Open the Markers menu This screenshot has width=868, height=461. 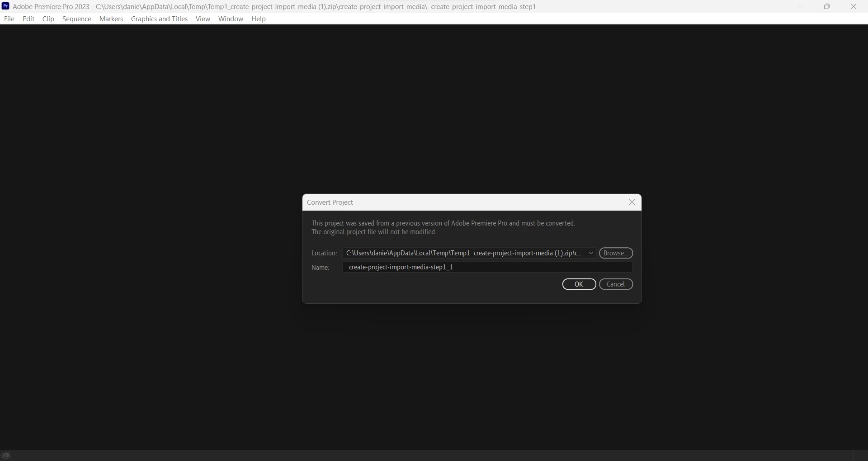pyautogui.click(x=111, y=19)
